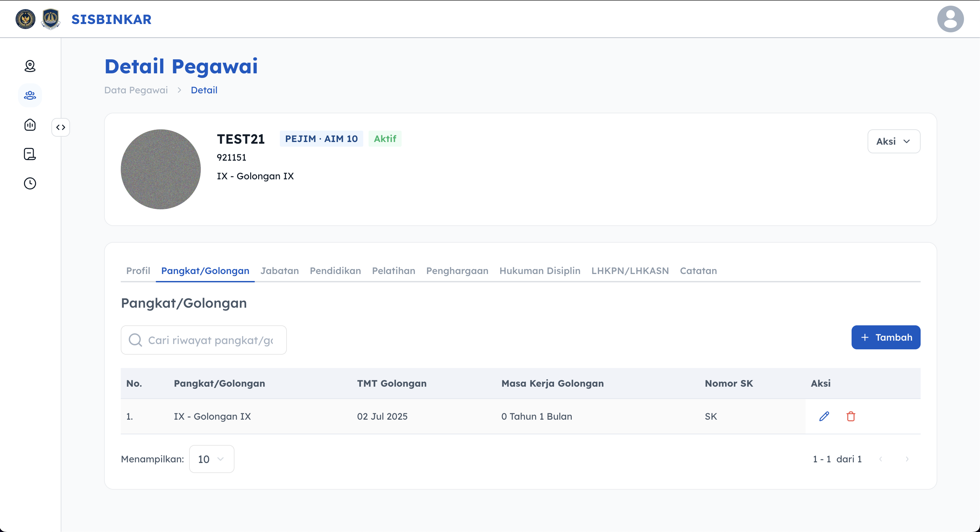Edit the Golongan IX row with pencil icon
Image resolution: width=980 pixels, height=532 pixels.
[x=824, y=416]
